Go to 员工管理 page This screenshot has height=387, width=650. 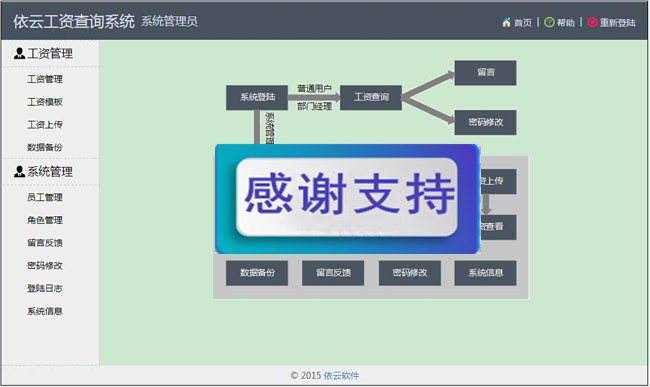point(45,198)
